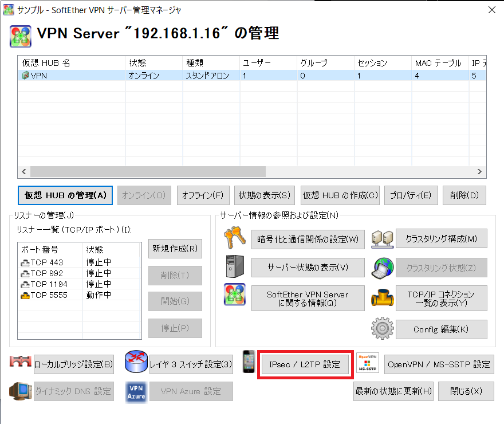This screenshot has width=504, height=424.
Task: Click the listener 停止(P) button
Action: tap(175, 328)
